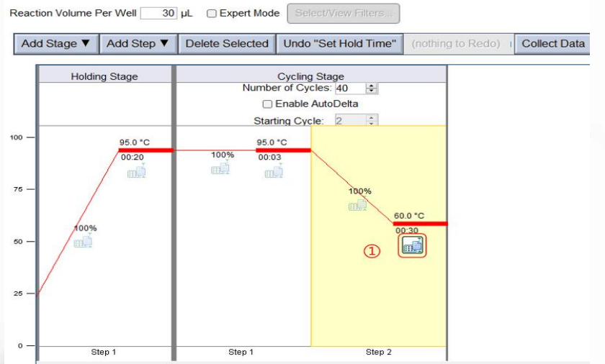The height and width of the screenshot is (364, 605).
Task: Enable the Expert Mode checkbox
Action: (212, 14)
